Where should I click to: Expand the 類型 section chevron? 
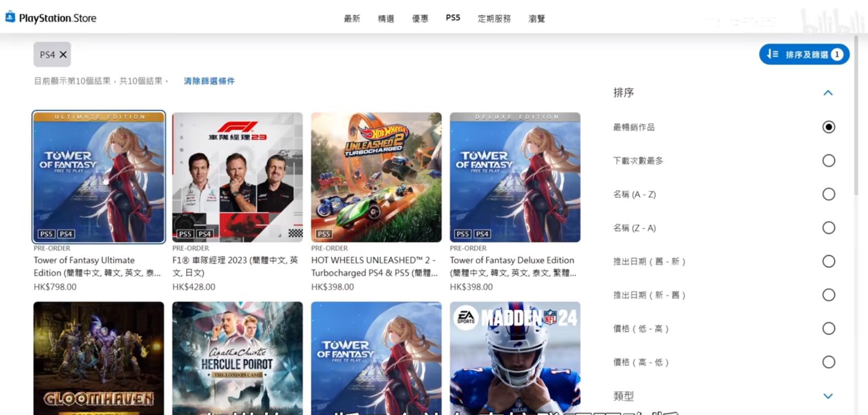[828, 396]
